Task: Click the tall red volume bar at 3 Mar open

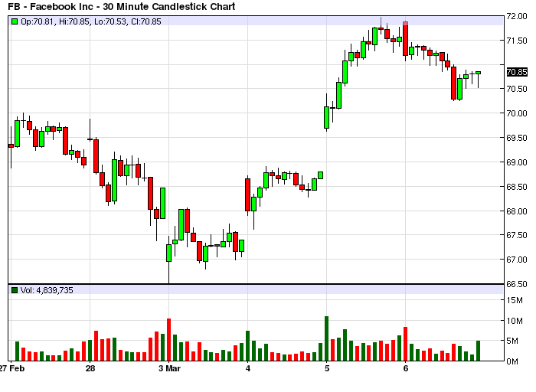Action: pos(169,340)
